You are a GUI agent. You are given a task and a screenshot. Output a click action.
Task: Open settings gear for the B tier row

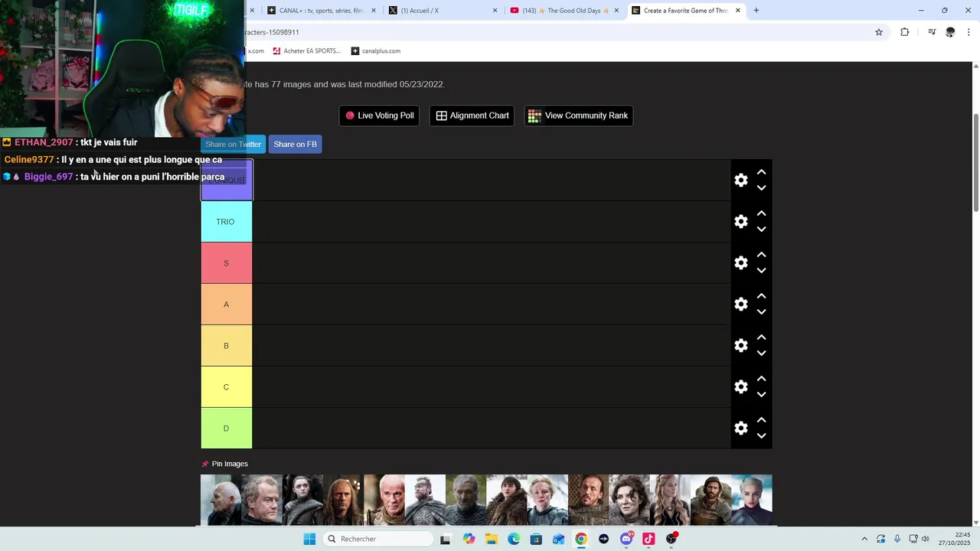(x=740, y=346)
